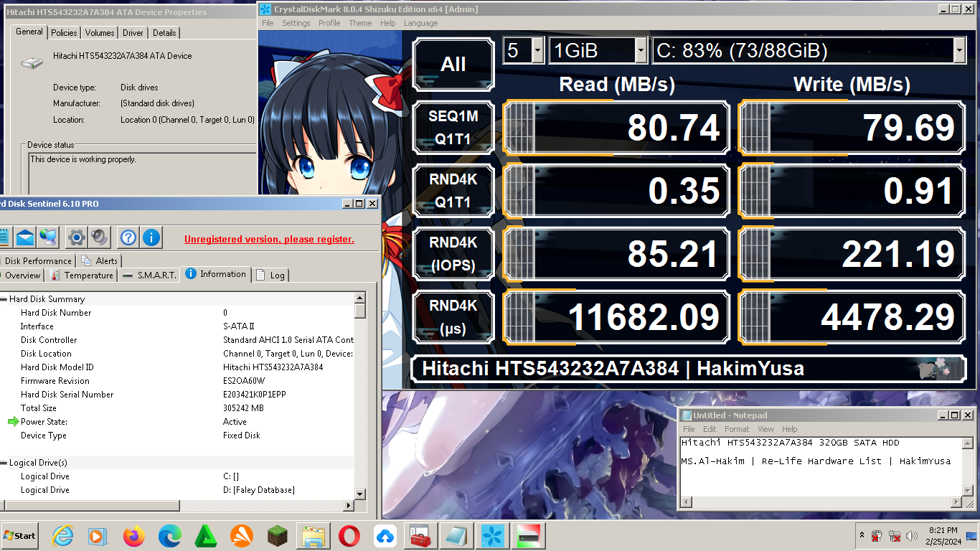Click the question mark help icon

pyautogui.click(x=128, y=237)
